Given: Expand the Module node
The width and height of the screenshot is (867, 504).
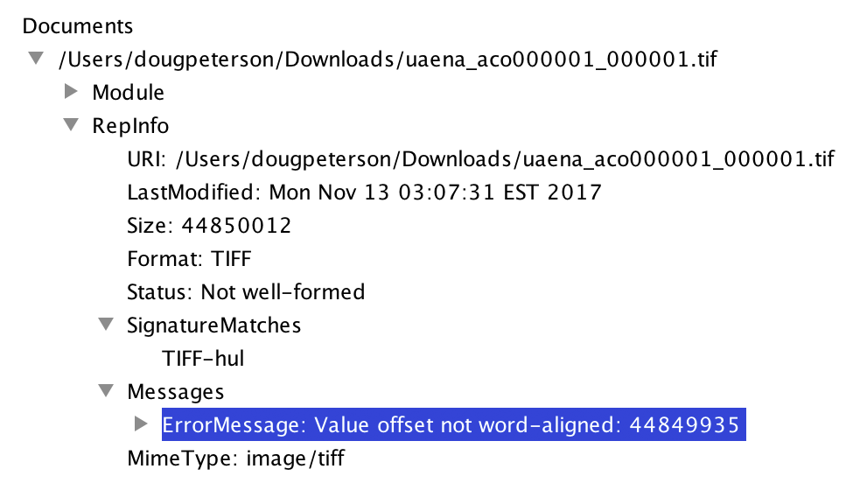Looking at the screenshot, I should pyautogui.click(x=72, y=91).
